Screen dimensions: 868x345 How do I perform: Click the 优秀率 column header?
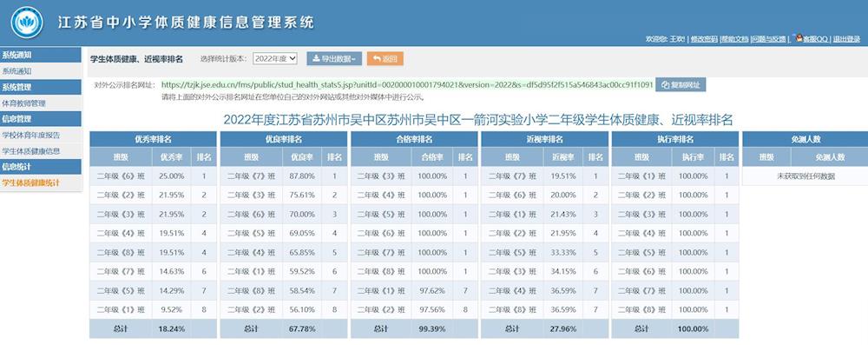[172, 157]
